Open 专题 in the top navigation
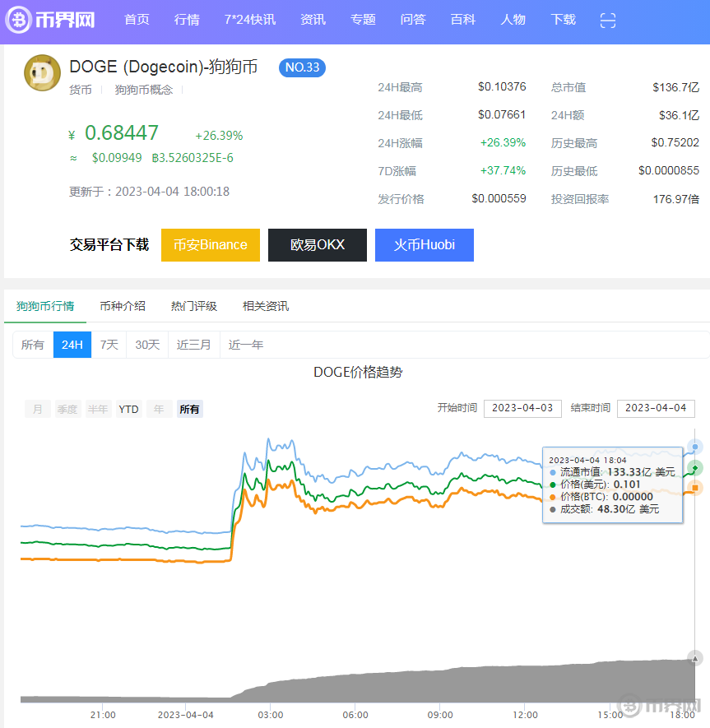This screenshot has width=710, height=728. (363, 20)
